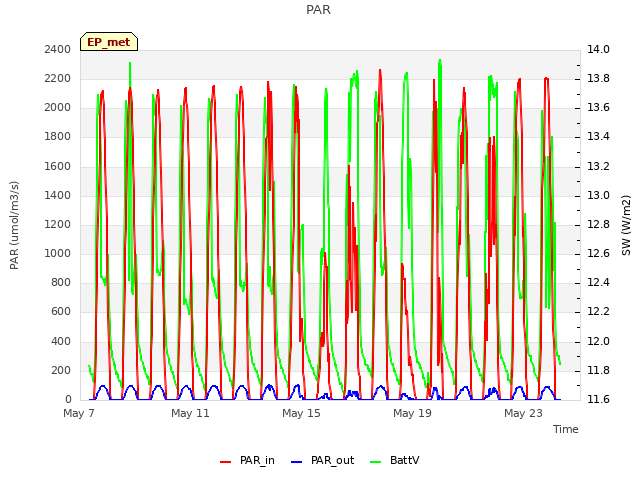Click the 11.6 right axis label
The width and height of the screenshot is (640, 480).
[x=598, y=399]
